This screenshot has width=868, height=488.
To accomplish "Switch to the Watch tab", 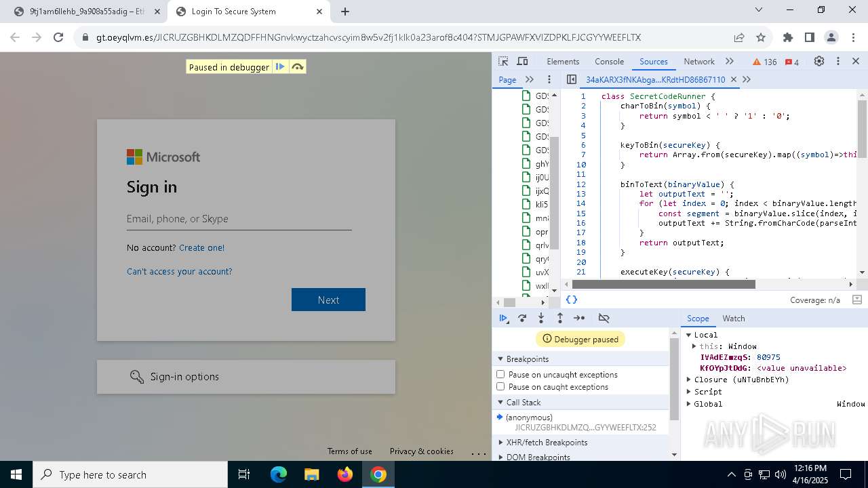I will (x=734, y=318).
